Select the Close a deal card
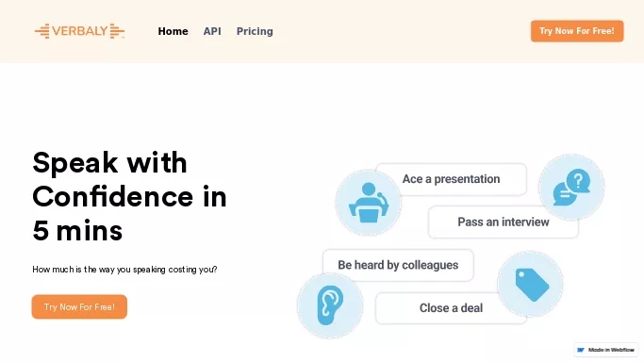The width and height of the screenshot is (644, 362). [x=451, y=308]
